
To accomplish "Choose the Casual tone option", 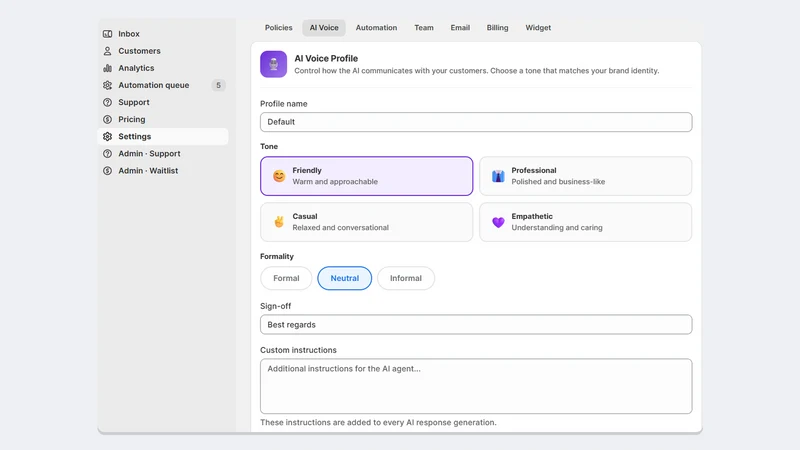I will (366, 222).
